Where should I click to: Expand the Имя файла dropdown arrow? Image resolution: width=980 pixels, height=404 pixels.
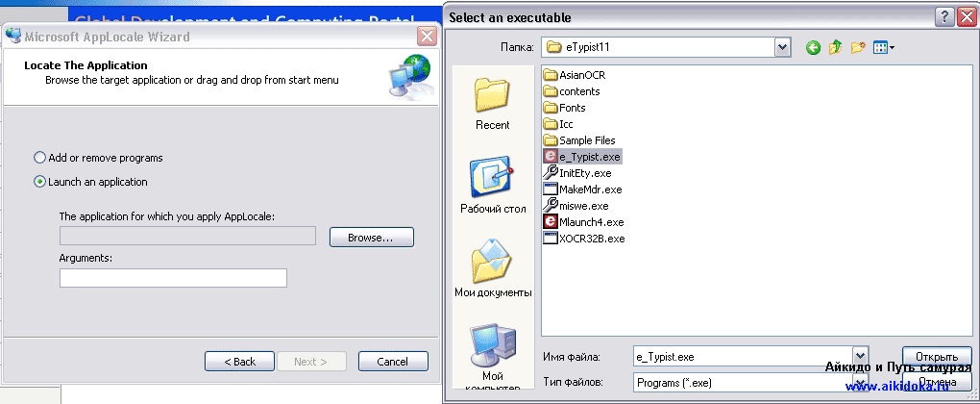pos(861,355)
